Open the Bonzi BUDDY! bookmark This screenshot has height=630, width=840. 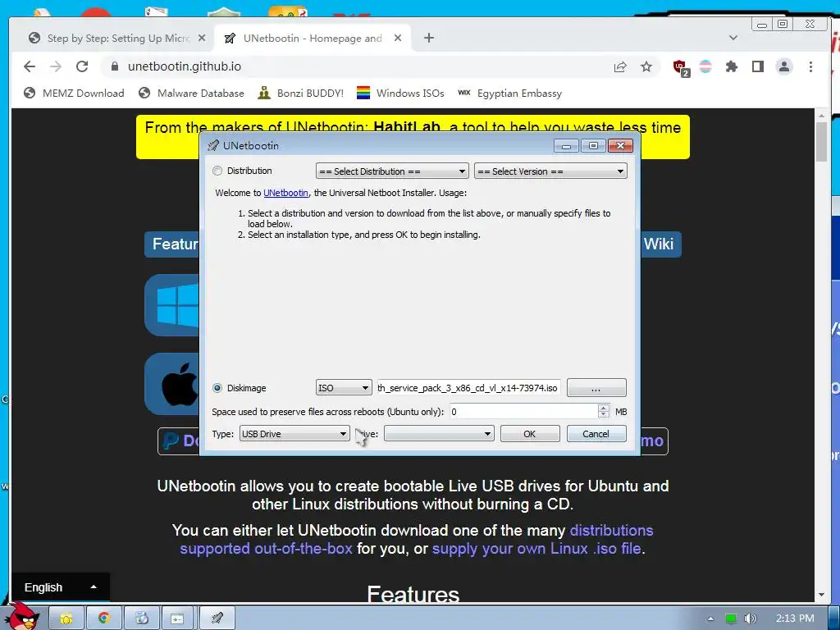(300, 94)
